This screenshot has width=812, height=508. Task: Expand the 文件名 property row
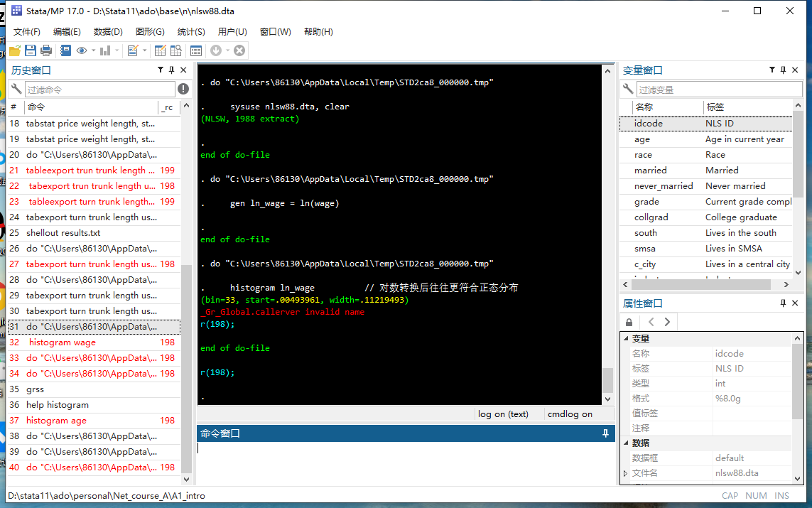click(x=626, y=473)
